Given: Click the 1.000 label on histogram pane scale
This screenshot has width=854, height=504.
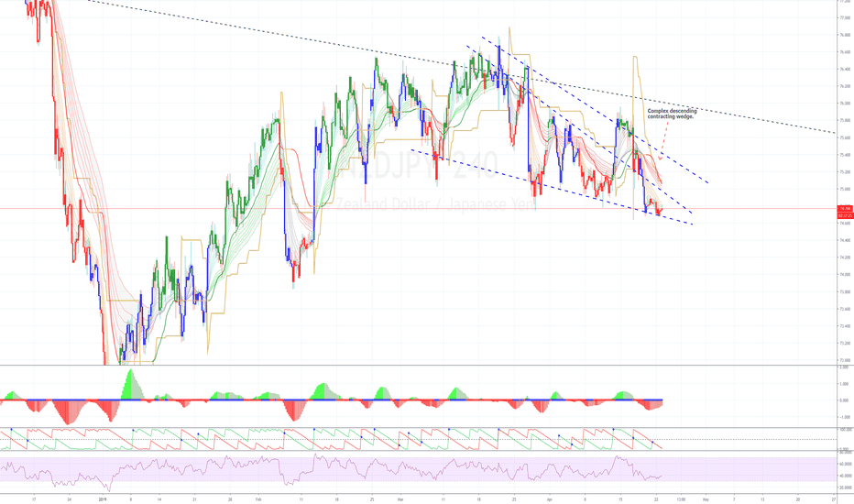Looking at the screenshot, I should [844, 384].
